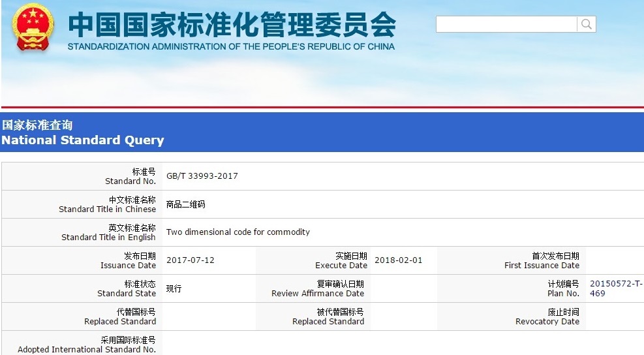The height and width of the screenshot is (355, 644).
Task: Click the 'Standard Title in English' label
Action: (109, 238)
